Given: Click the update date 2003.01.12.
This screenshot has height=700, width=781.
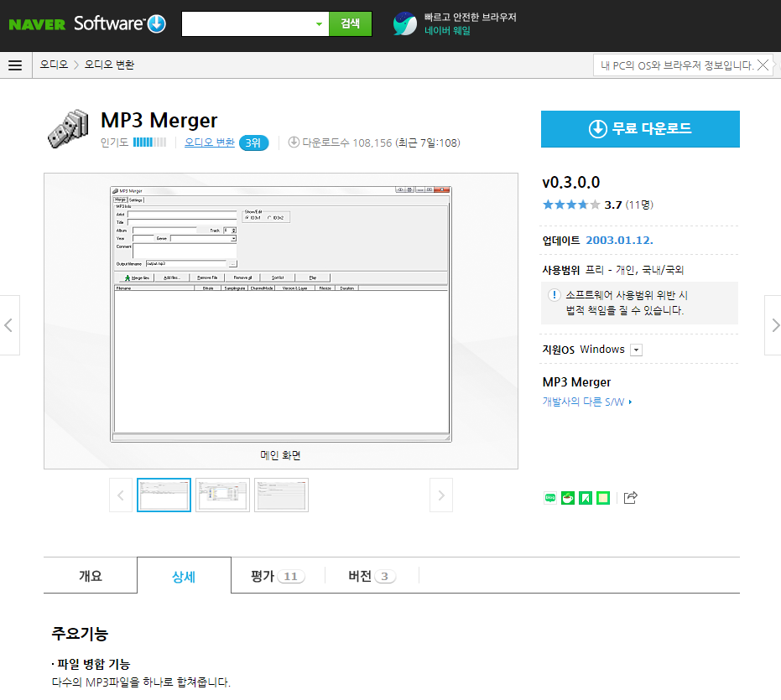Looking at the screenshot, I should tap(619, 241).
